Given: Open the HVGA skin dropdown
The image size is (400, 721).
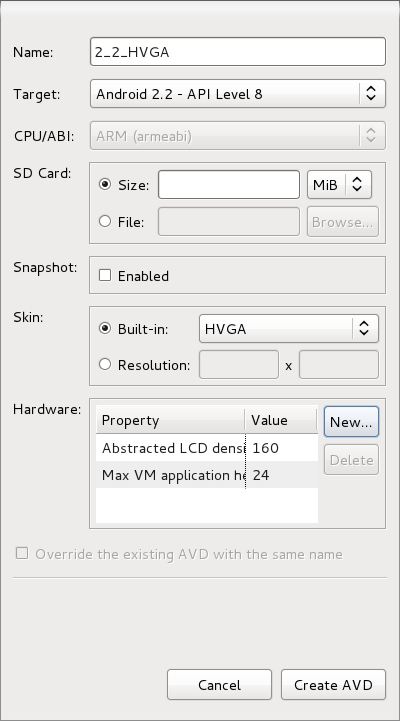Looking at the screenshot, I should (x=289, y=329).
